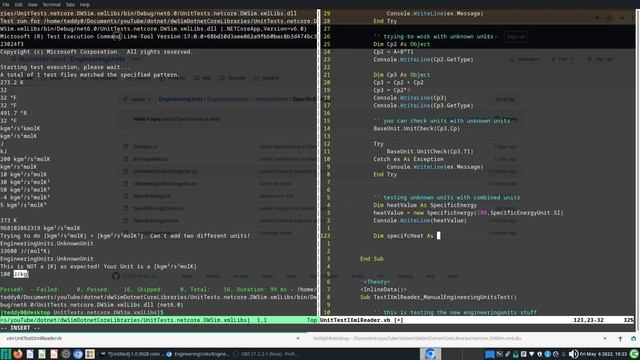Click the '491.7 °R' output line
This screenshot has width=640, height=360.
pos(13,113)
